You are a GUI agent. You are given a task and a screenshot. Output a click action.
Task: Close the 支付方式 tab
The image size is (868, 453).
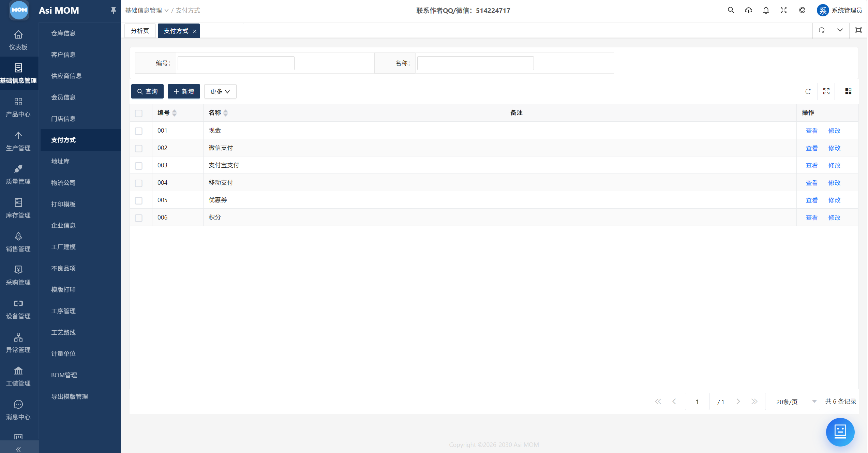click(x=195, y=31)
